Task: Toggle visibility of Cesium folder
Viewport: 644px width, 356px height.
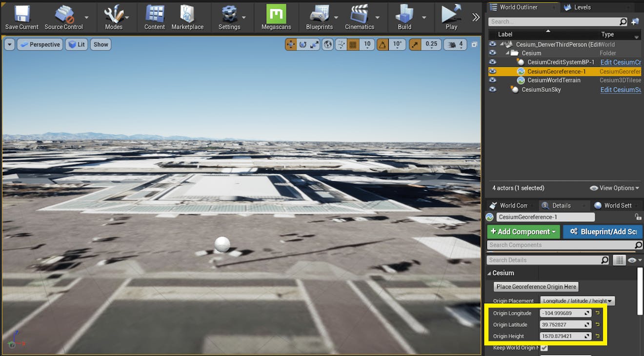Action: coord(493,53)
